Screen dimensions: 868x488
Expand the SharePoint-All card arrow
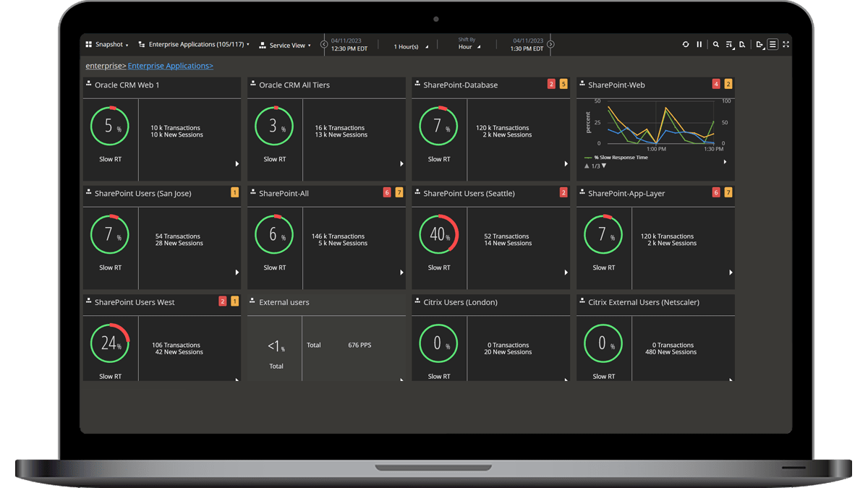pos(401,273)
